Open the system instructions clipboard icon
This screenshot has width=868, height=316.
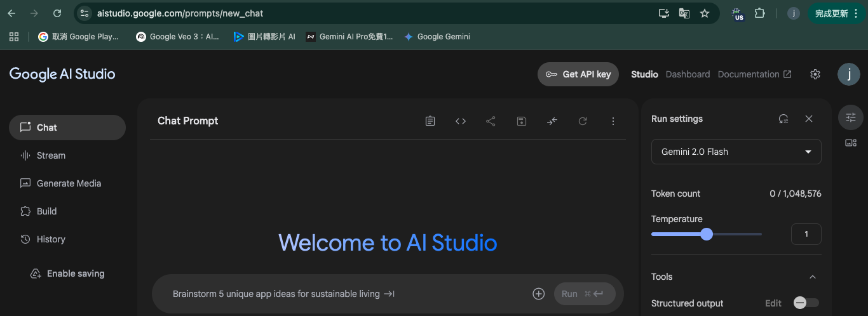pyautogui.click(x=430, y=121)
